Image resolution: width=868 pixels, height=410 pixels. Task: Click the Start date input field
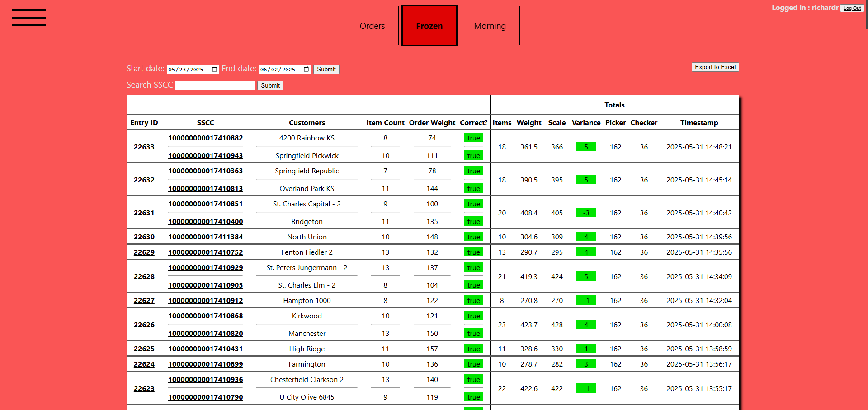pos(188,70)
